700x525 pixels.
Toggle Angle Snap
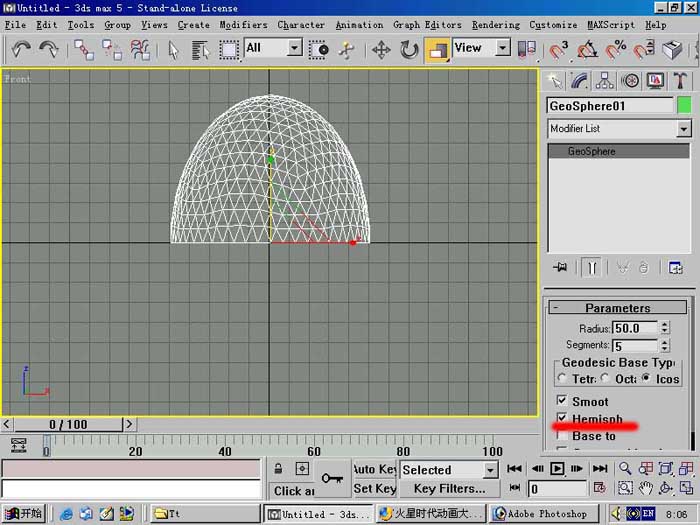(x=587, y=50)
